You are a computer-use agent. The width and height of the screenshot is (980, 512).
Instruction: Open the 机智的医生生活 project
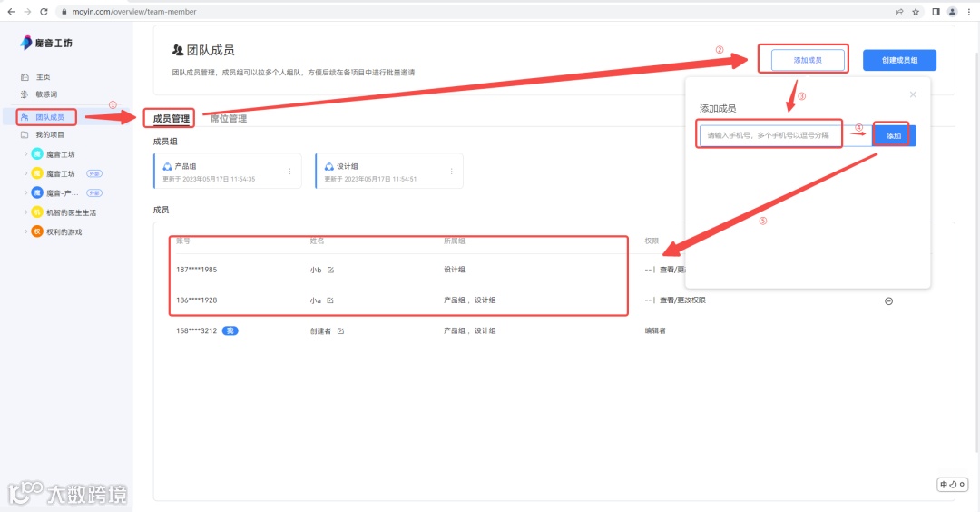(72, 212)
